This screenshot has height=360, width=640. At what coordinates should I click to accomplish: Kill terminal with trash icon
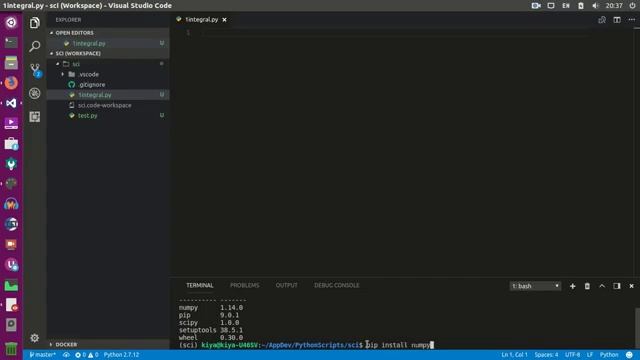point(587,286)
